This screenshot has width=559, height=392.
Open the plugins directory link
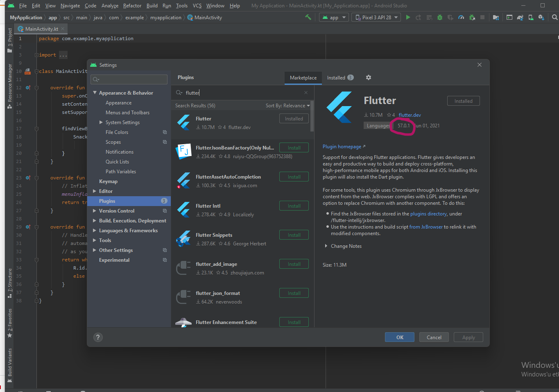[x=428, y=214]
